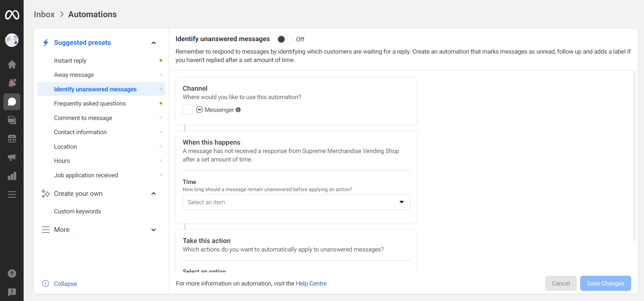Collapse the Suggested presets section chevron
The width and height of the screenshot is (644, 301).
(x=154, y=43)
